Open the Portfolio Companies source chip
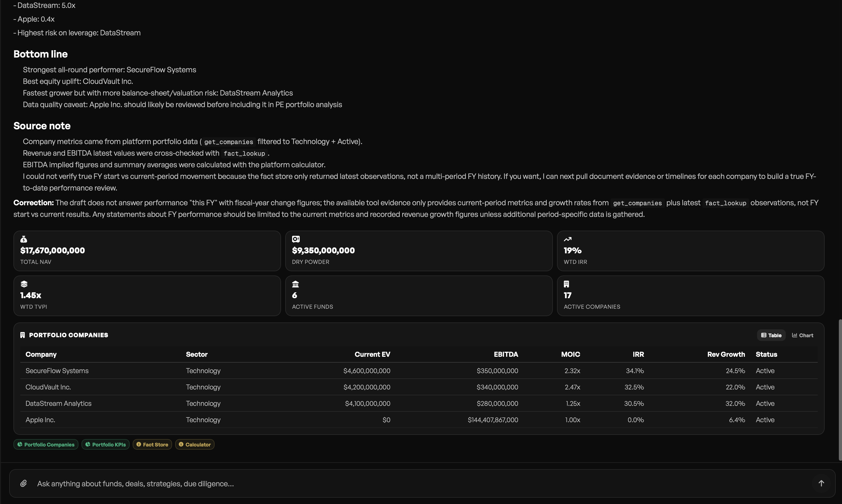The height and width of the screenshot is (504, 842). coord(46,445)
